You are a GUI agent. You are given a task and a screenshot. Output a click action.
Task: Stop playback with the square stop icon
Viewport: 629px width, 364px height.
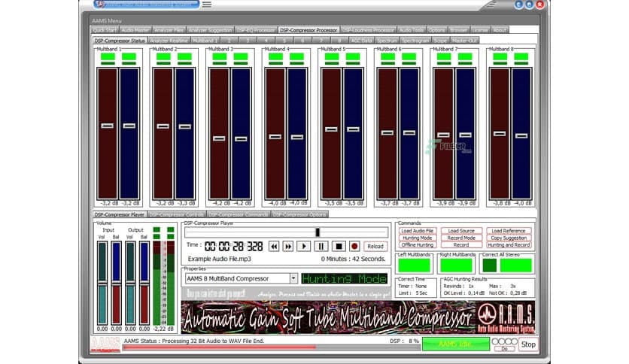[339, 246]
